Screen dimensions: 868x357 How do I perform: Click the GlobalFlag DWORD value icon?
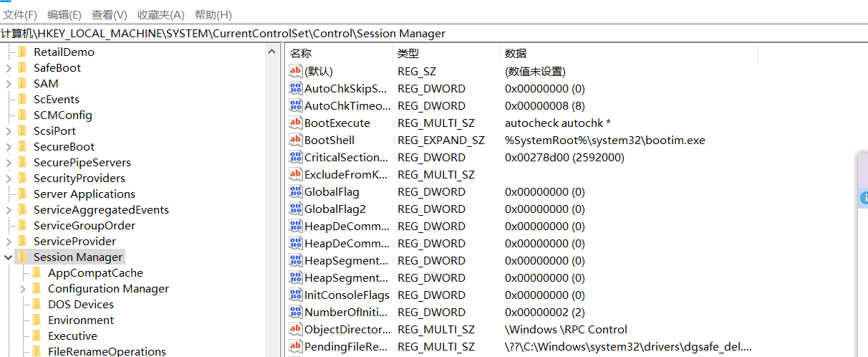click(296, 191)
